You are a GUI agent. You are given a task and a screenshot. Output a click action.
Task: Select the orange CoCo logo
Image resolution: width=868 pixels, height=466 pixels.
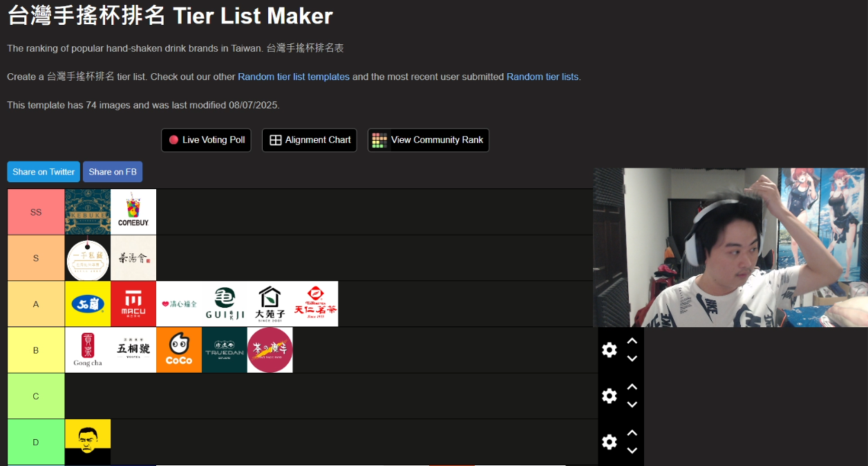point(179,350)
